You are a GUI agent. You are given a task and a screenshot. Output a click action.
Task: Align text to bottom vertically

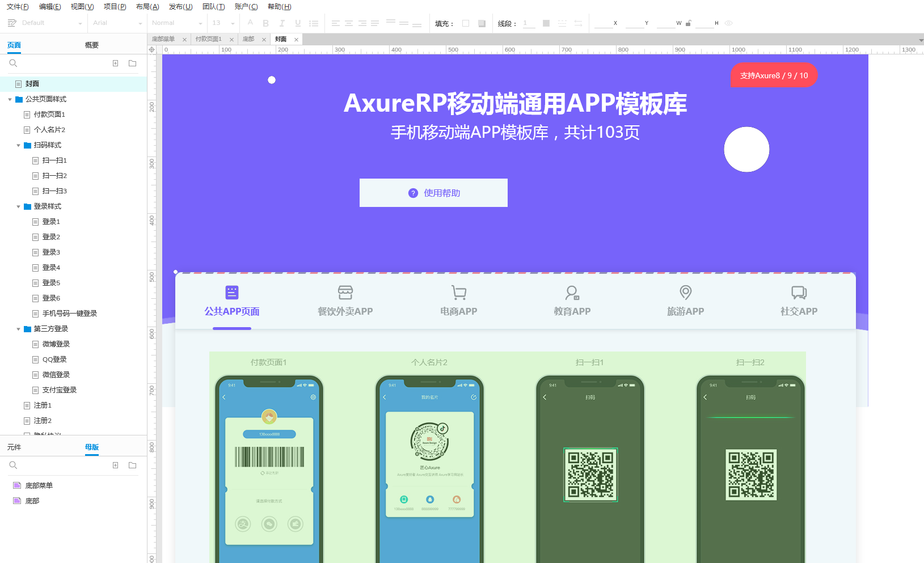(x=417, y=25)
